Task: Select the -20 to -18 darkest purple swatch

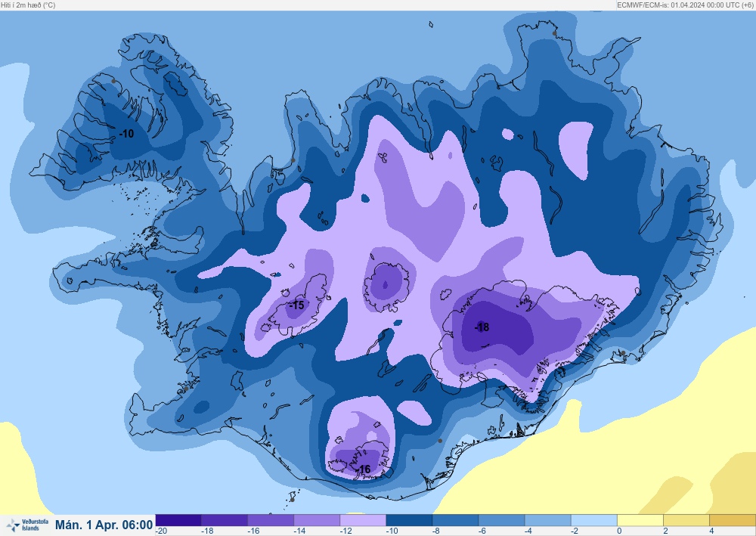Action: point(178,520)
